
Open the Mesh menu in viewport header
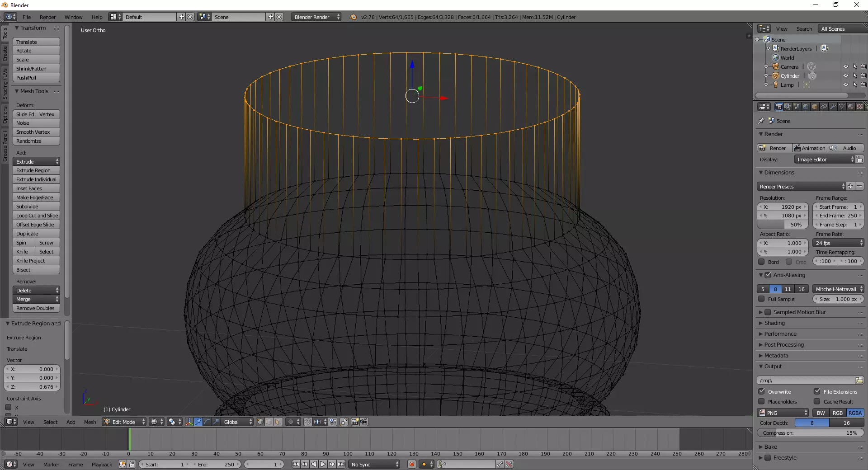coord(90,422)
